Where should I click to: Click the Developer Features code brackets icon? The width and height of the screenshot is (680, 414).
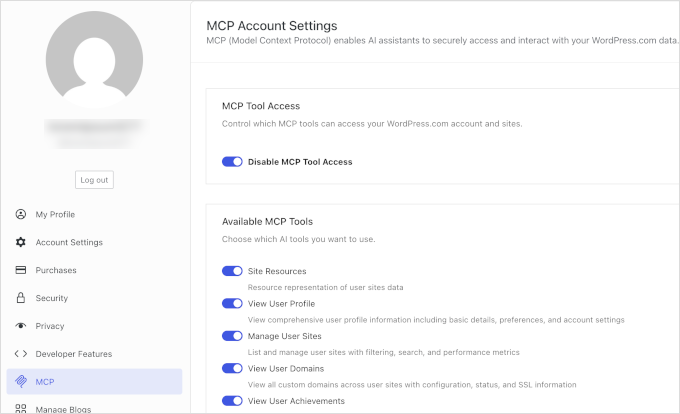[x=21, y=354]
